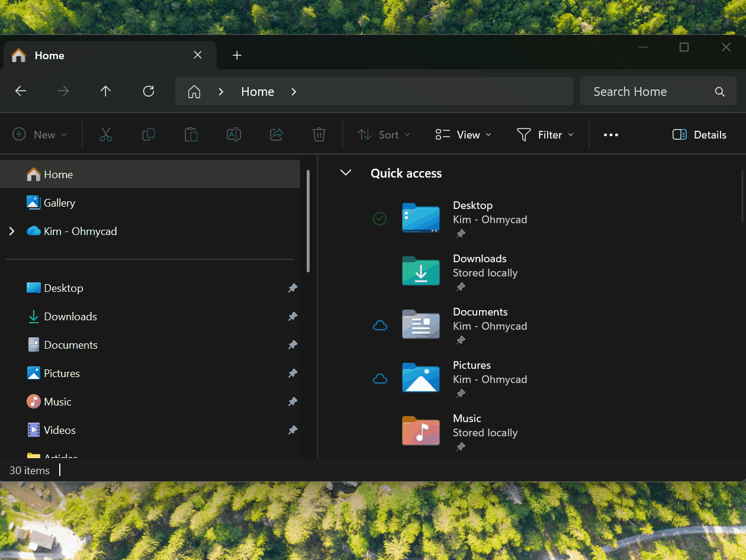Open Kim - Ohmycad OneDrive in sidebar

click(150, 231)
